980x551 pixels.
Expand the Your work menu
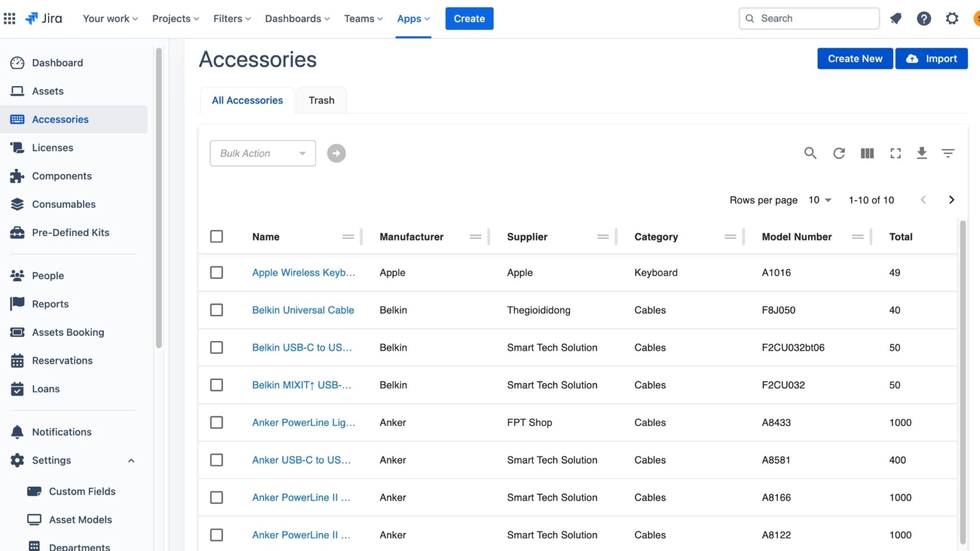tap(110, 18)
